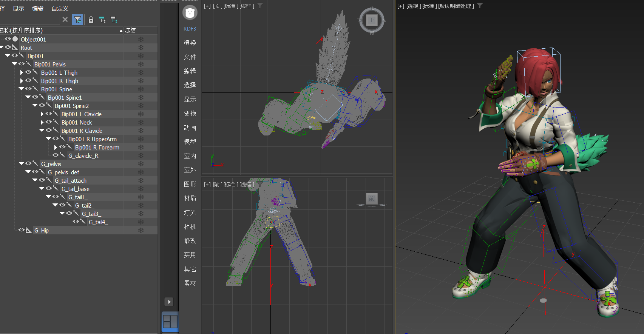The height and width of the screenshot is (334, 644).
Task: Click the scene explorer search input field
Action: tap(29, 20)
